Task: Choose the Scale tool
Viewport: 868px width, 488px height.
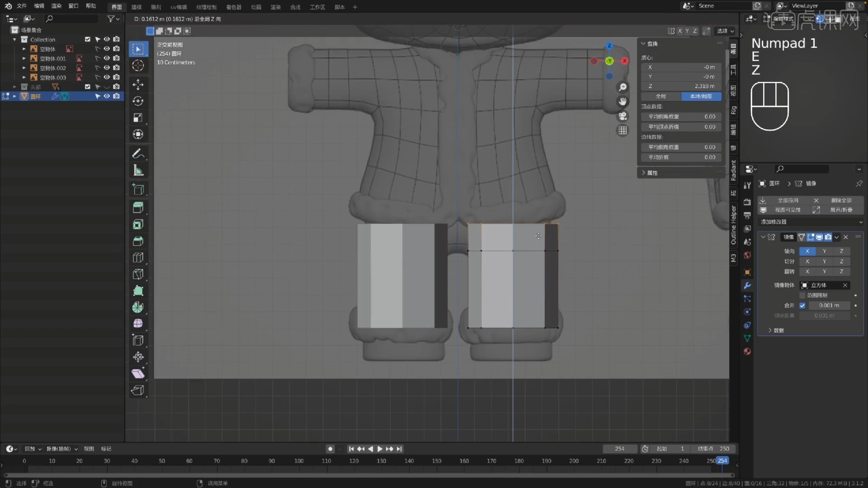Action: (138, 118)
